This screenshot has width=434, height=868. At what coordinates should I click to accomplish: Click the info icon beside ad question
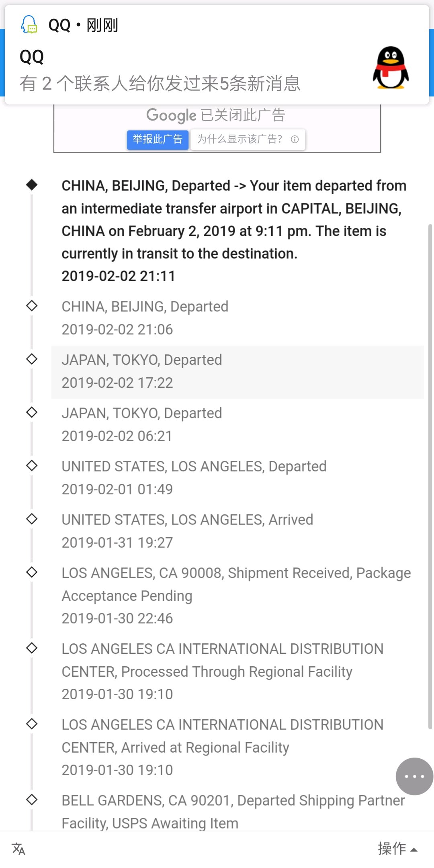point(295,139)
